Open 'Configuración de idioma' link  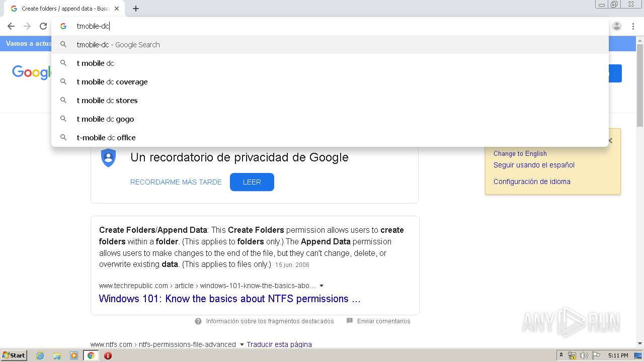[x=532, y=182]
